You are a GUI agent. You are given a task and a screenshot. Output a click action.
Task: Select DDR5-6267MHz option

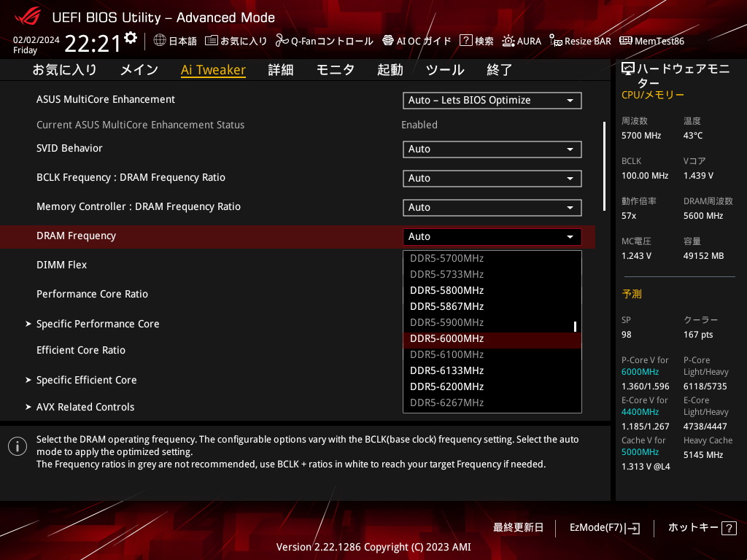(x=492, y=402)
